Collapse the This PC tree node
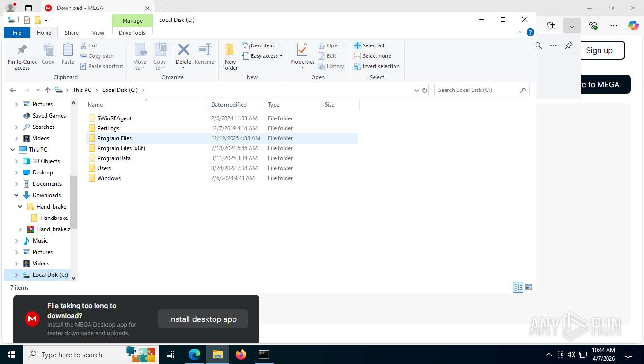644x364 pixels. point(13,150)
